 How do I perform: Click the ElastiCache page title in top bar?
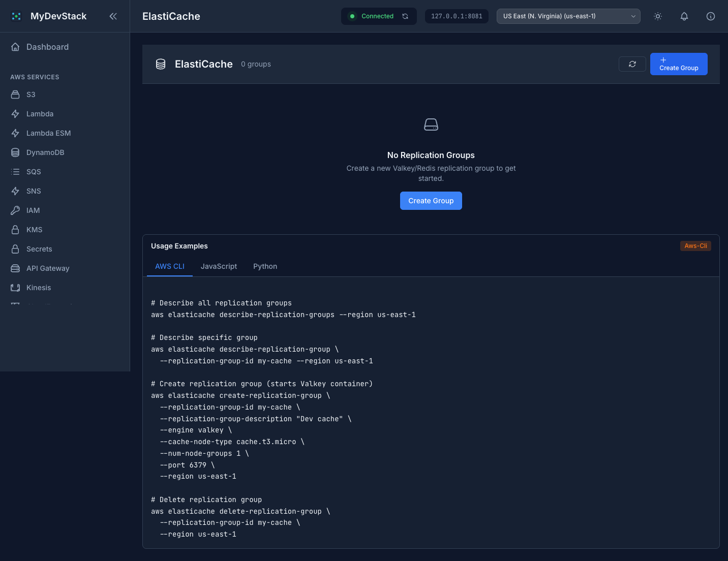[x=171, y=16]
